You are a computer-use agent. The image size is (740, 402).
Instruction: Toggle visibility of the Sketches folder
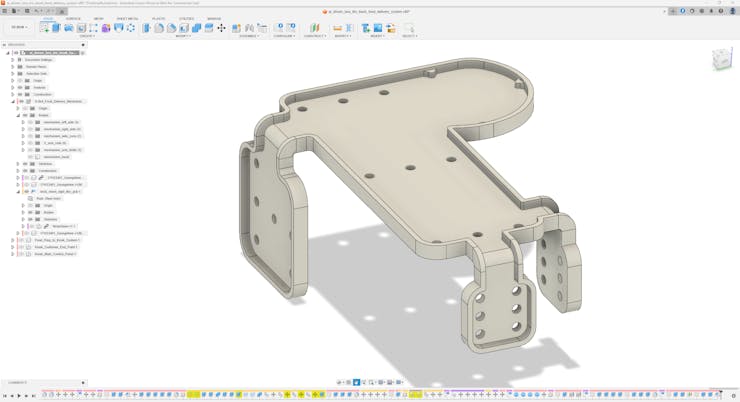pos(25,164)
